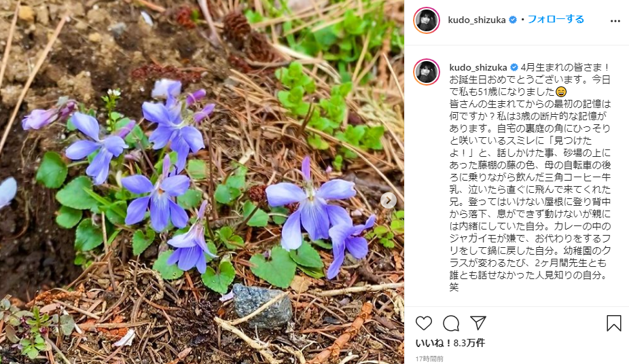
Task: Save the post with the bookmark icon
Action: pyautogui.click(x=614, y=323)
